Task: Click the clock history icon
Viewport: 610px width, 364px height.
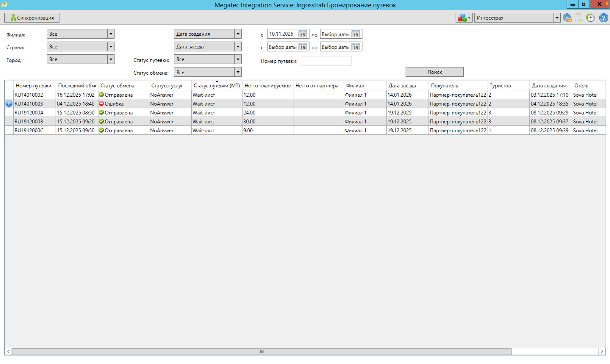Action: point(590,18)
